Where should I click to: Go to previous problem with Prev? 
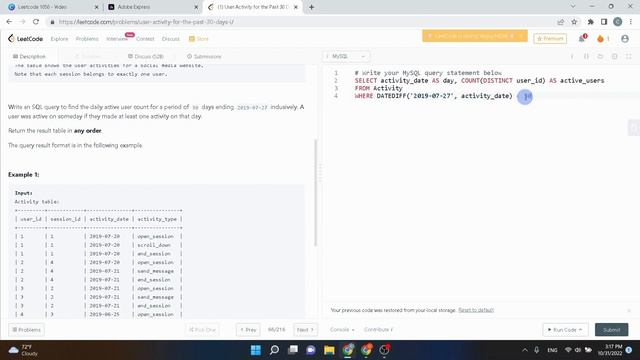[248, 329]
